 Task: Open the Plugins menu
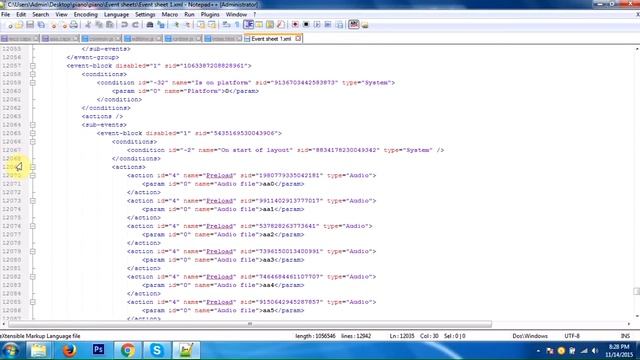click(x=210, y=14)
